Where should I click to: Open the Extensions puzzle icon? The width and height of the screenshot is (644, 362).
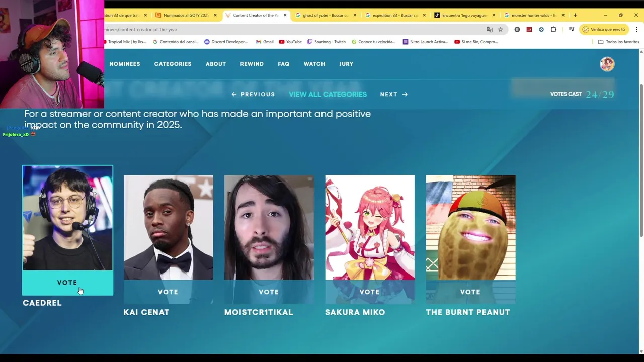click(x=553, y=29)
